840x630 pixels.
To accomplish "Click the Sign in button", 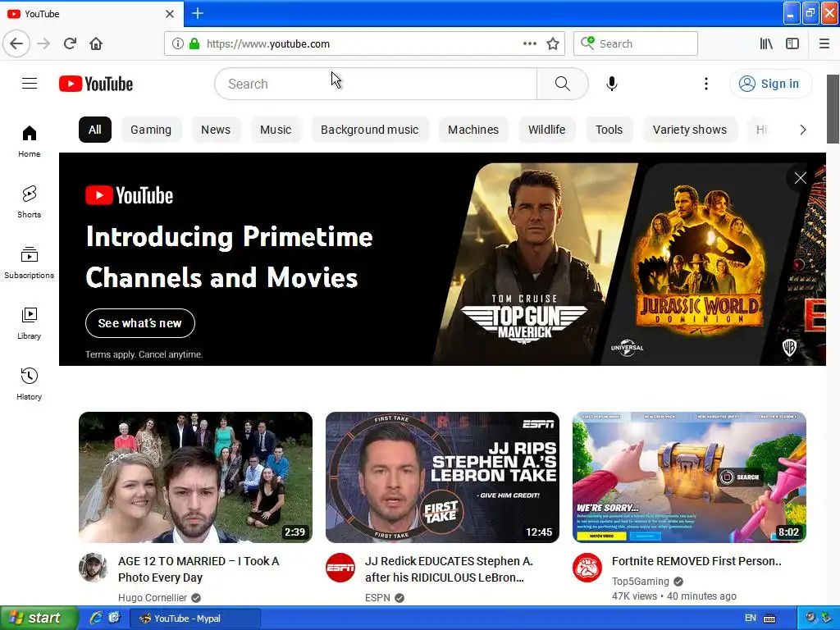I will click(x=770, y=84).
